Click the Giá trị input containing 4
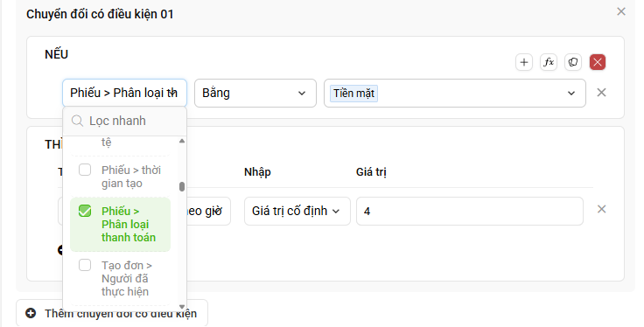The width and height of the screenshot is (644, 327). pyautogui.click(x=470, y=212)
